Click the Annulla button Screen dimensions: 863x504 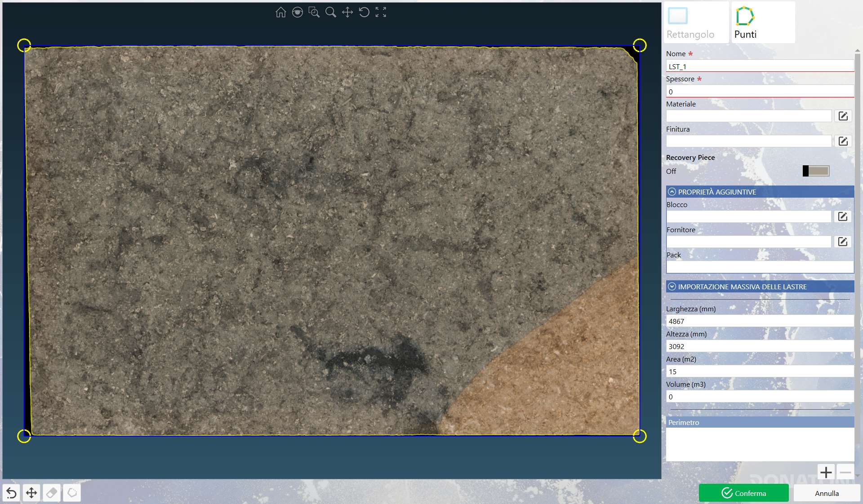tap(827, 493)
